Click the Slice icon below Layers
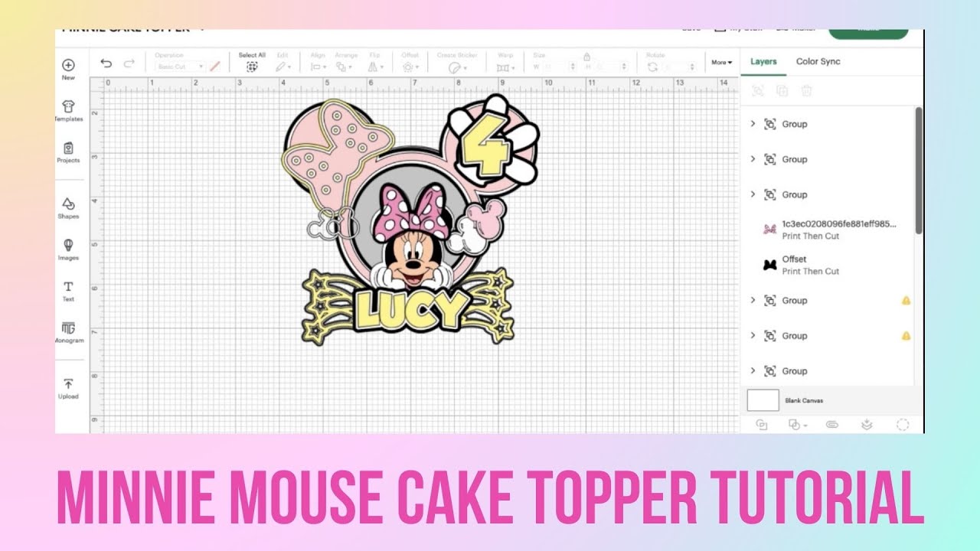Screen dimensions: 980x551 [x=762, y=424]
